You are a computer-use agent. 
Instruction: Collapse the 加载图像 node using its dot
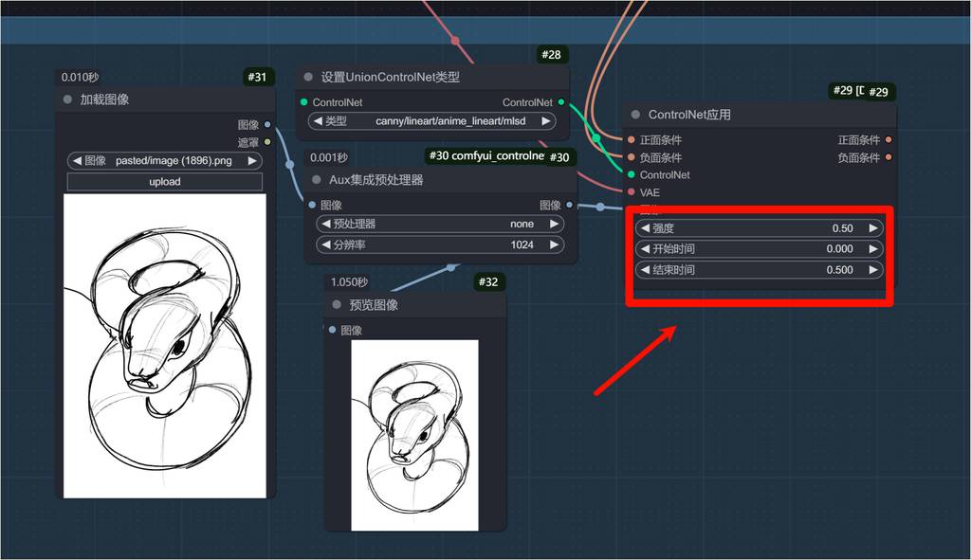pos(67,99)
